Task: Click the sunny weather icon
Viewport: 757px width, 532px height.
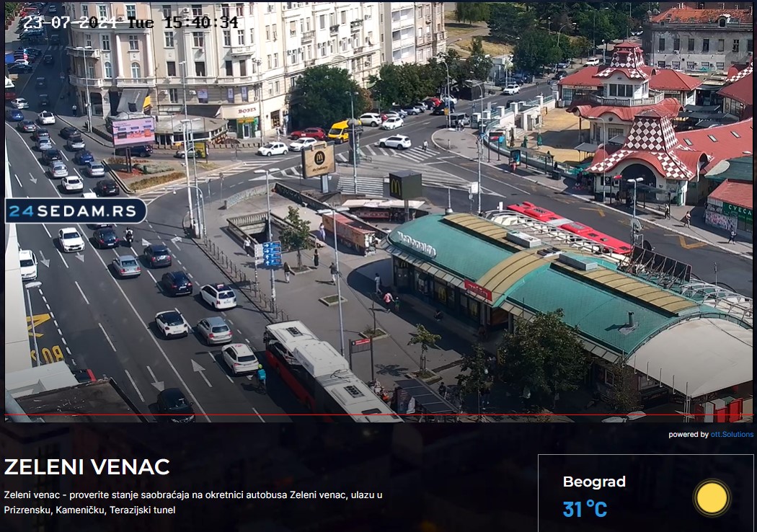Action: [x=712, y=498]
